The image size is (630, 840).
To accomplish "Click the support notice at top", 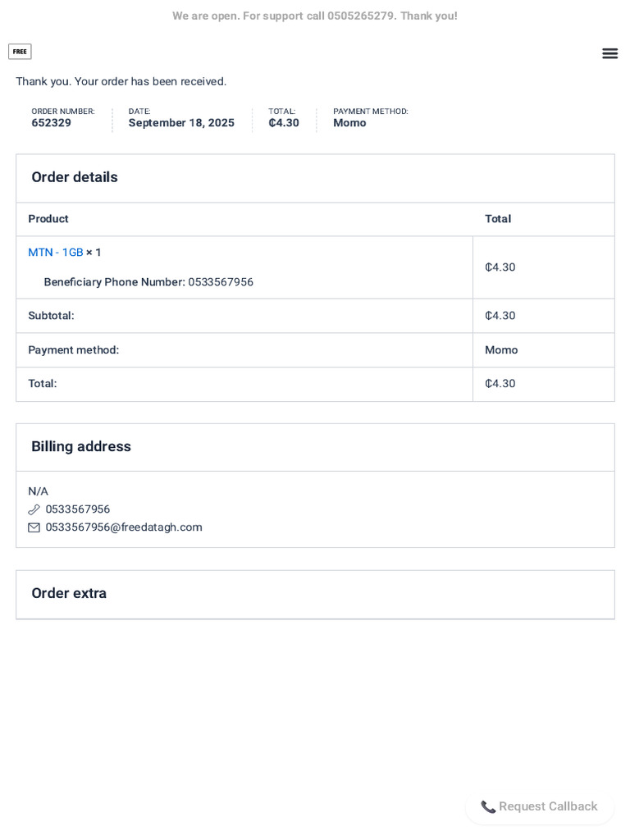I will 315,16.
